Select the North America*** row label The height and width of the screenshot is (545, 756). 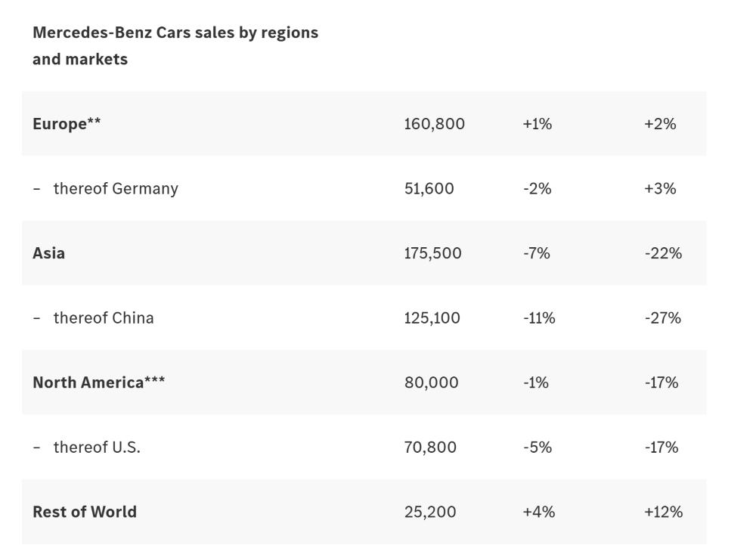tap(98, 382)
